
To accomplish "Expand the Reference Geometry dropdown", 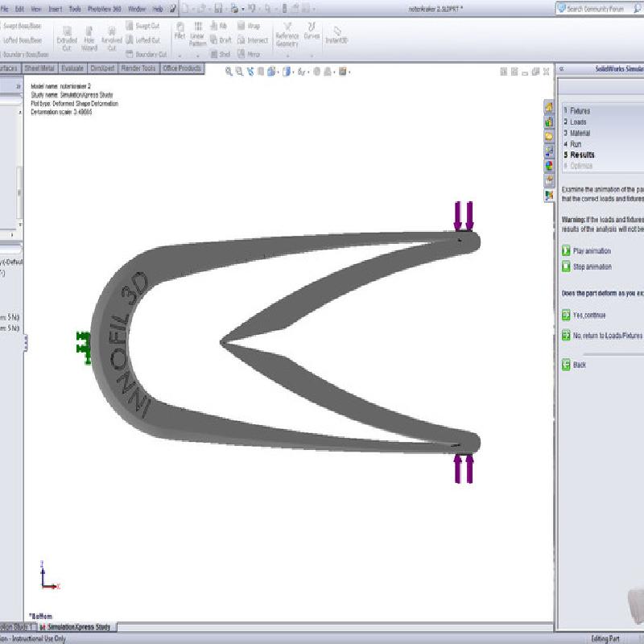I will click(x=287, y=56).
